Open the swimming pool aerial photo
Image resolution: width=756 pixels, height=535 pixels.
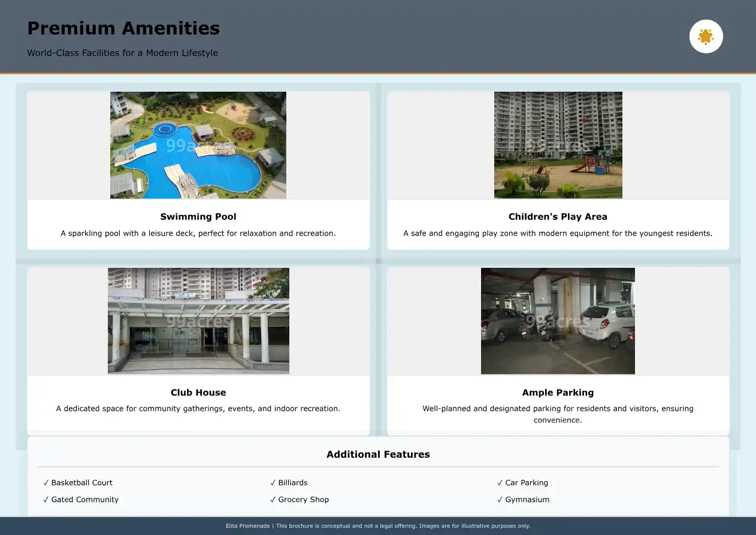[198, 145]
